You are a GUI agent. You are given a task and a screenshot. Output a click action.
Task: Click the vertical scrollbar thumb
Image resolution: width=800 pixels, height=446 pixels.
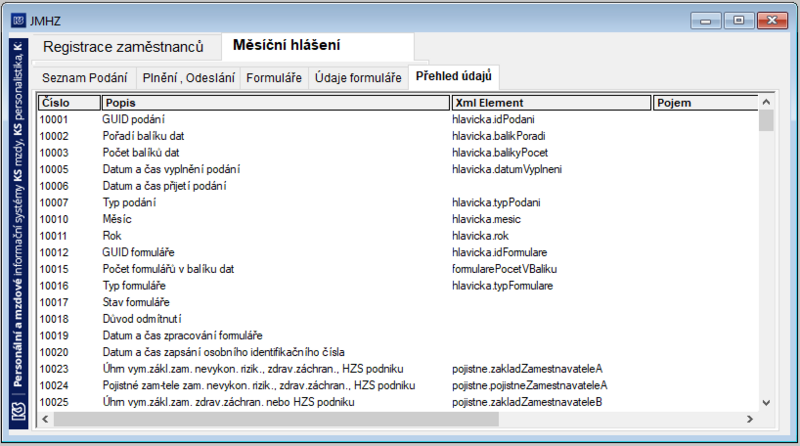pos(766,120)
